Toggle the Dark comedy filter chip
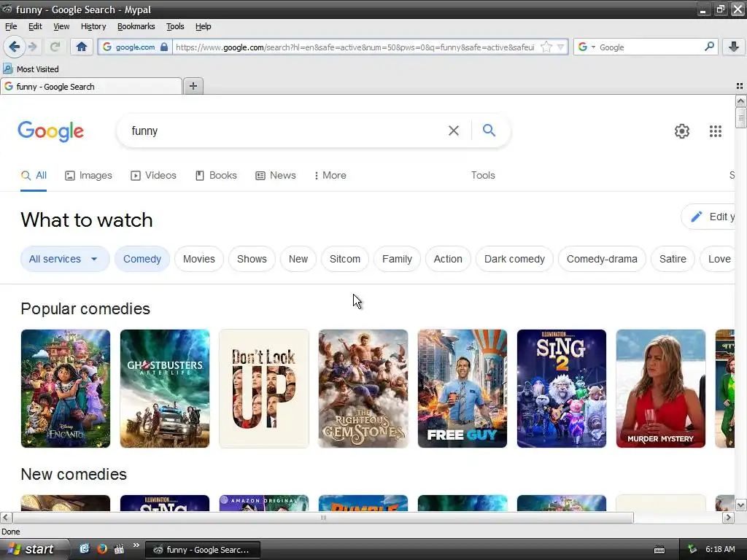Viewport: 747px width, 560px height. click(514, 259)
